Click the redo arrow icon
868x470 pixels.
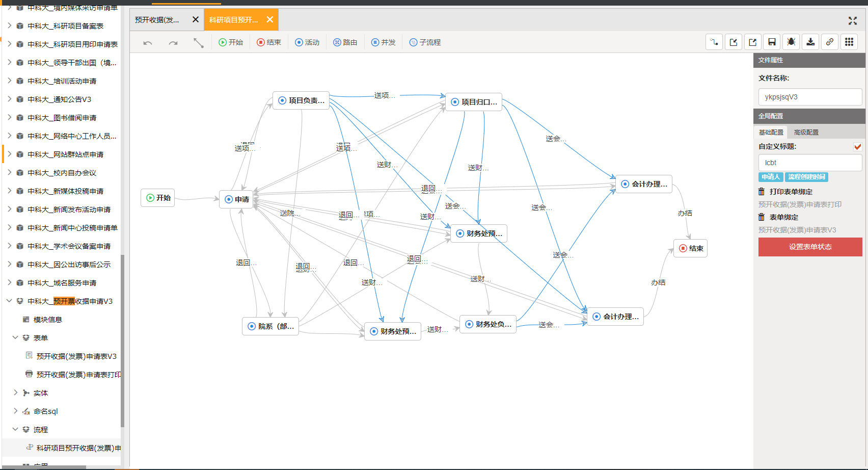pos(173,43)
